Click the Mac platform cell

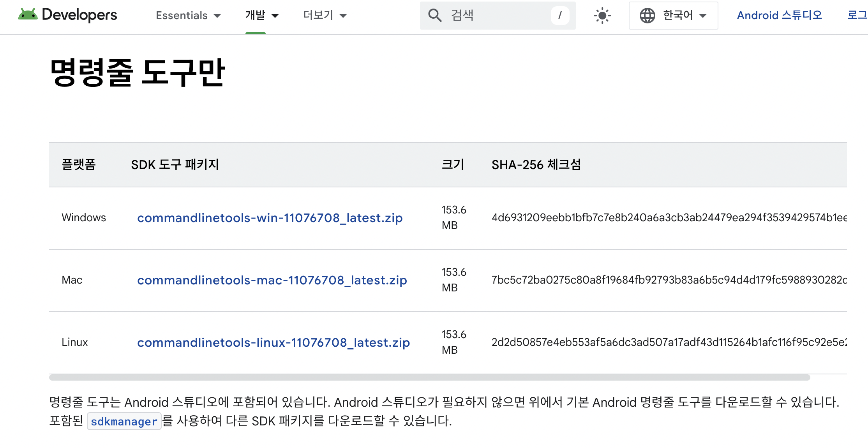72,280
